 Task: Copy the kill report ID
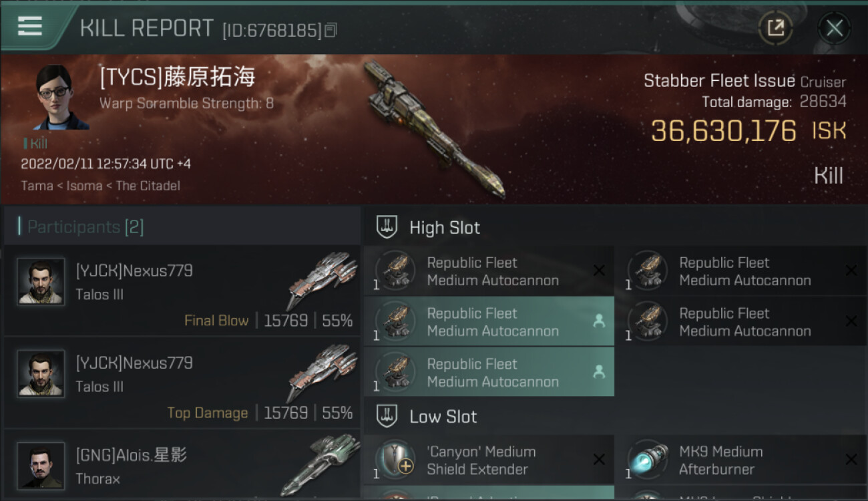click(331, 29)
